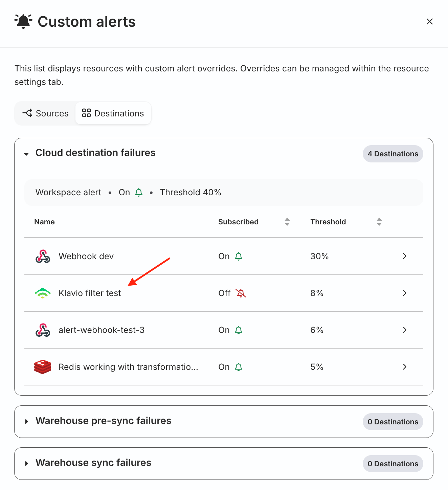Click the 6% threshold value
Screen dimensions: 448x490
click(317, 330)
